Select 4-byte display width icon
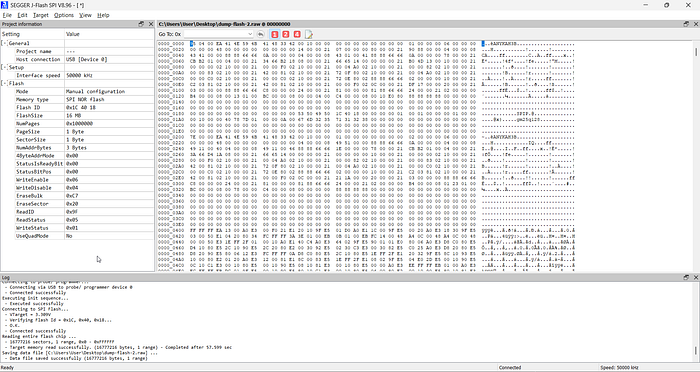The width and height of the screenshot is (700, 372). click(x=297, y=34)
